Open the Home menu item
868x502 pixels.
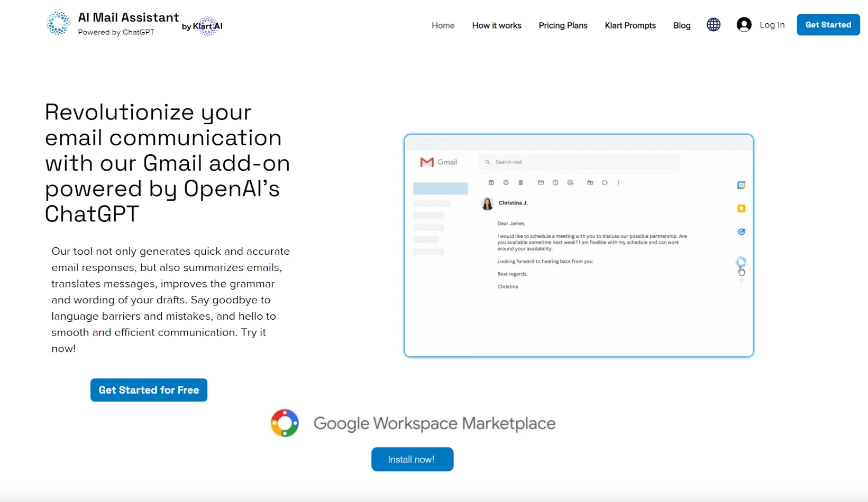pyautogui.click(x=443, y=25)
